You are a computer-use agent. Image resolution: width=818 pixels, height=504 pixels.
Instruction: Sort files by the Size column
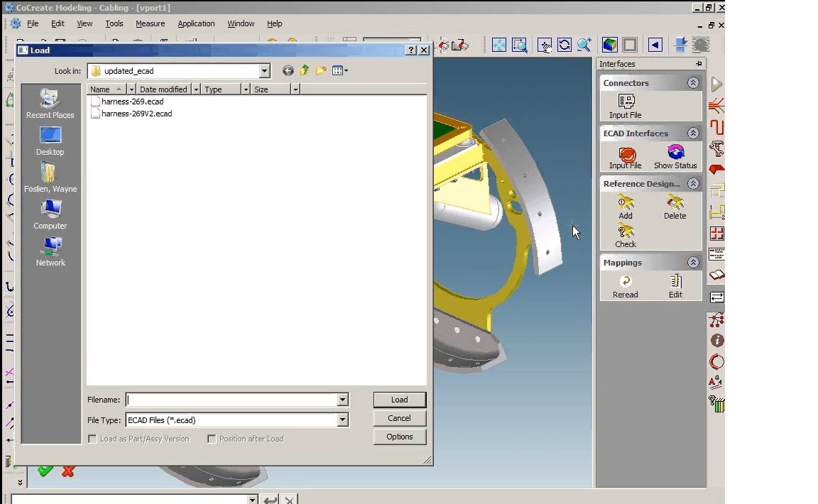(x=271, y=89)
